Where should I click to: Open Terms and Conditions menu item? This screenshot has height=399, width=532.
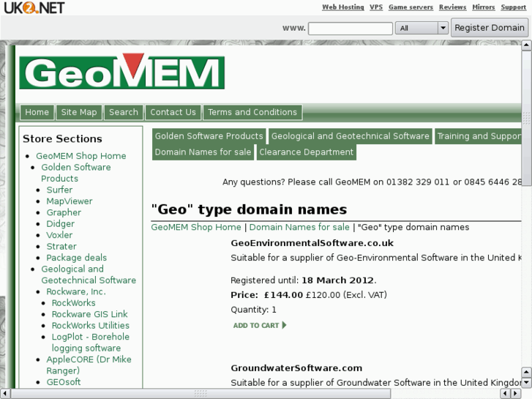[252, 113]
